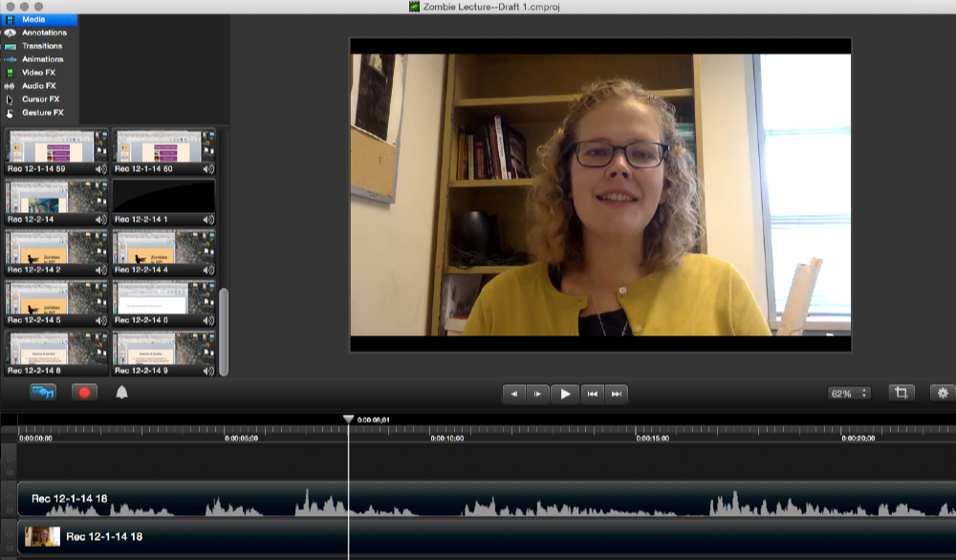Click the blue hand-cursor toolbar button
The height and width of the screenshot is (560, 956).
43,393
